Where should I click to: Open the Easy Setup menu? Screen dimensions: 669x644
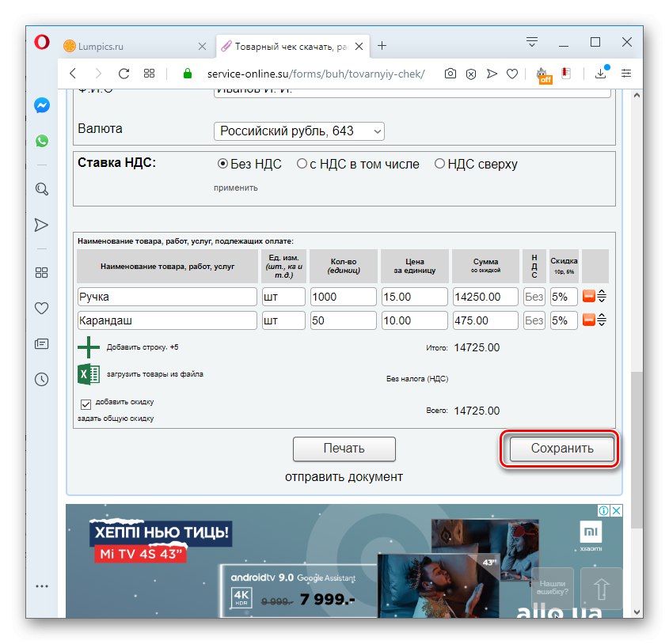click(626, 74)
